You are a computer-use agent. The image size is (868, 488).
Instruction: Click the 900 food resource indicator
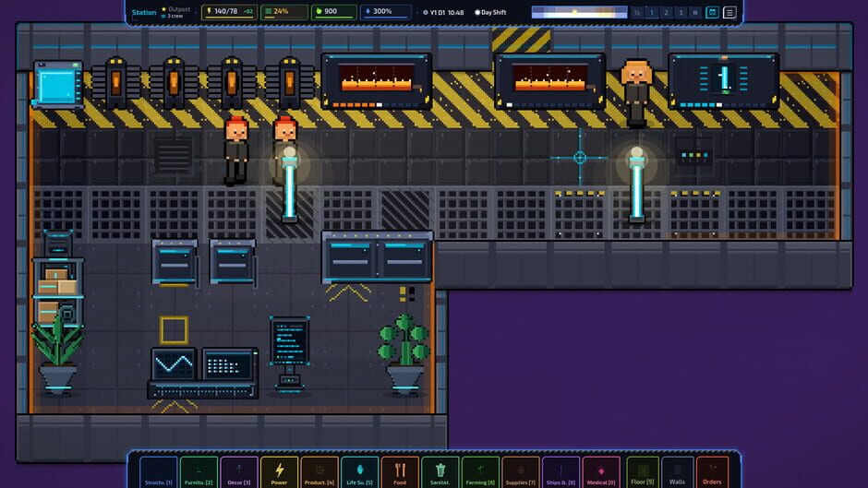tap(333, 12)
